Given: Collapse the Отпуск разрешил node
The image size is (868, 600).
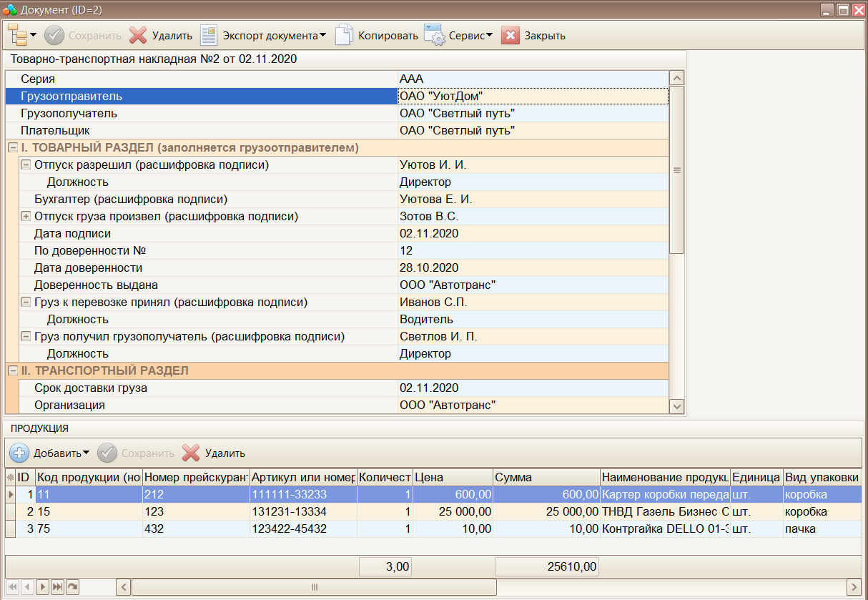Looking at the screenshot, I should (26, 165).
